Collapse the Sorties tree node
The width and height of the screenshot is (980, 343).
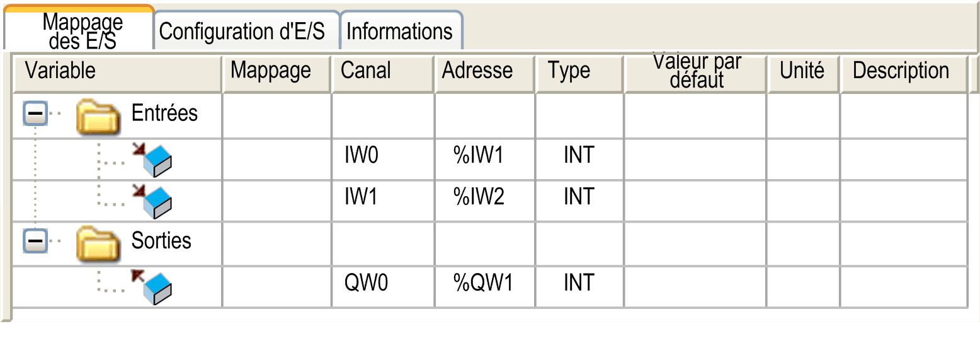[35, 241]
